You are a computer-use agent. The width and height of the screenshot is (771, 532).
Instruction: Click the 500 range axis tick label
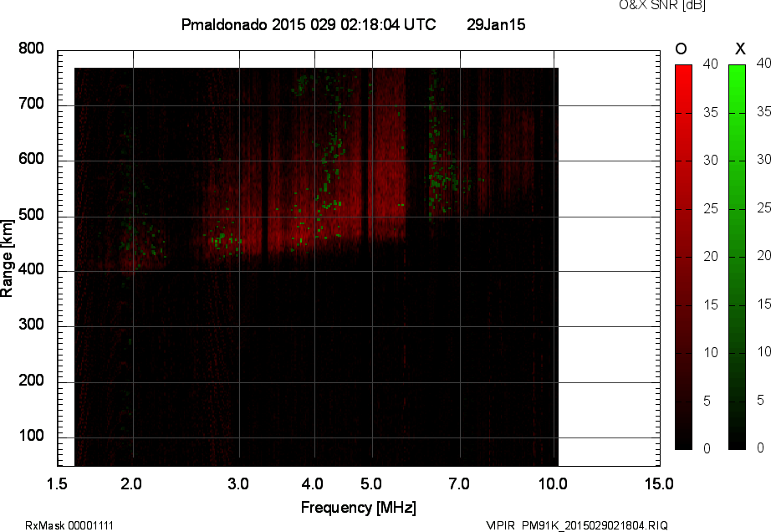[x=32, y=215]
